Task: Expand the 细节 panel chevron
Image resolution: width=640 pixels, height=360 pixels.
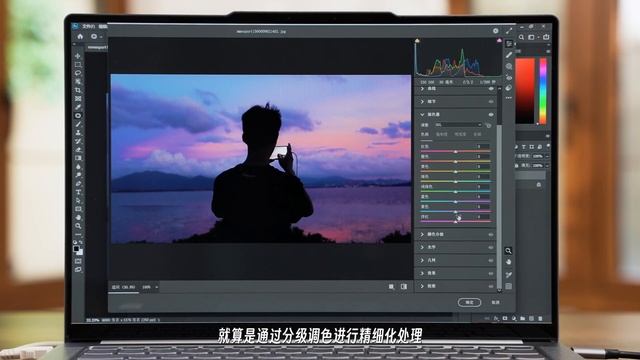Action: (x=422, y=102)
